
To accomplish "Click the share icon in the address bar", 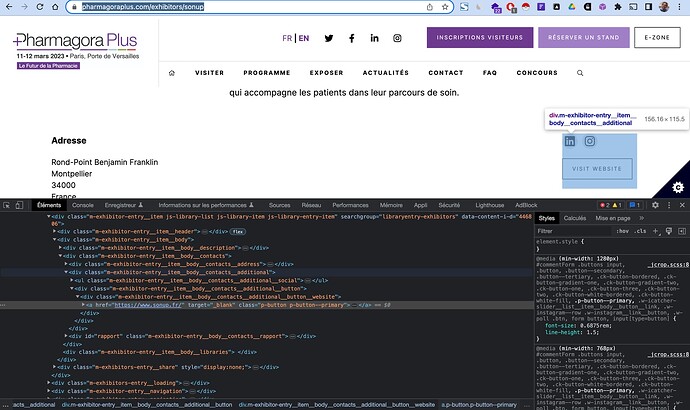I will click(429, 7).
